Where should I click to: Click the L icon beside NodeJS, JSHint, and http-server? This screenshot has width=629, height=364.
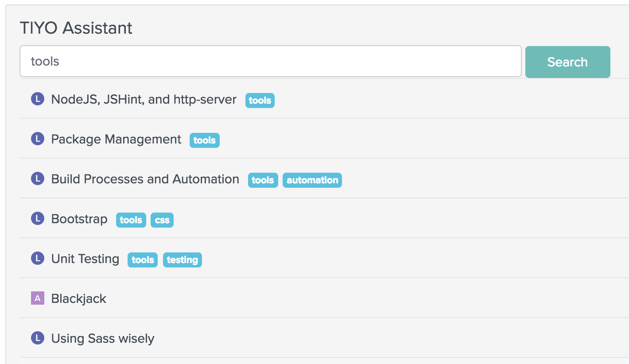[x=38, y=99]
